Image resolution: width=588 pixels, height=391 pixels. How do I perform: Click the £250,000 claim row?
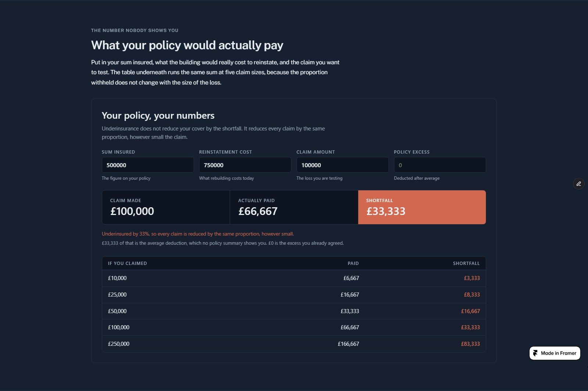click(294, 344)
